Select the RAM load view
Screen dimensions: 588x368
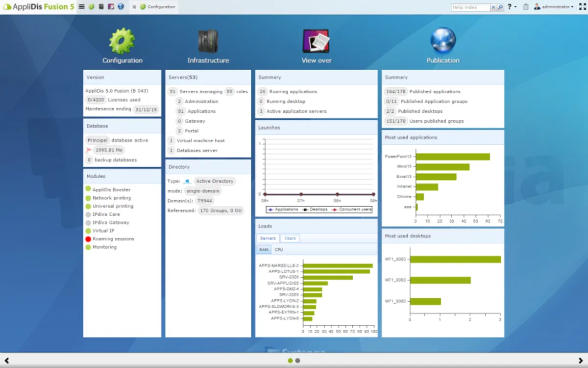tap(264, 250)
